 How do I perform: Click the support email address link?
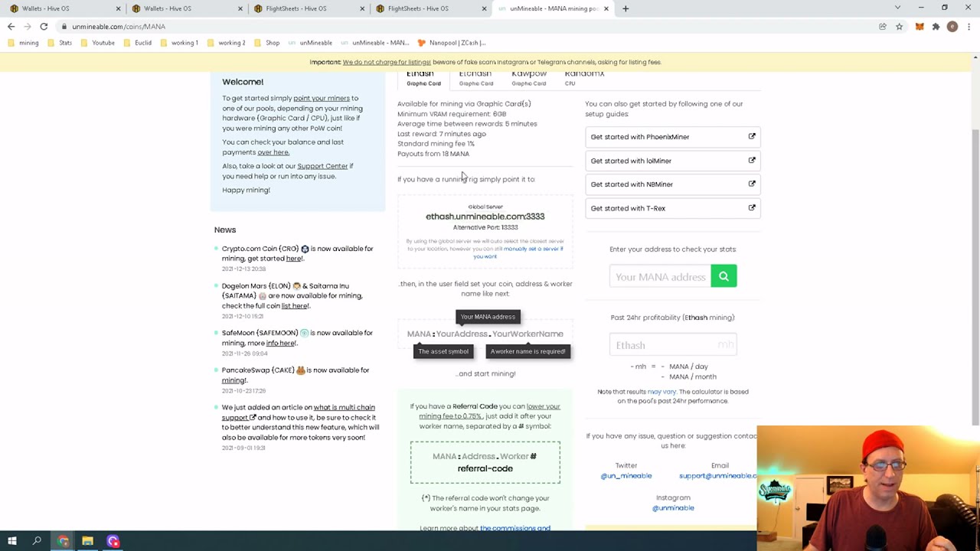pyautogui.click(x=717, y=476)
